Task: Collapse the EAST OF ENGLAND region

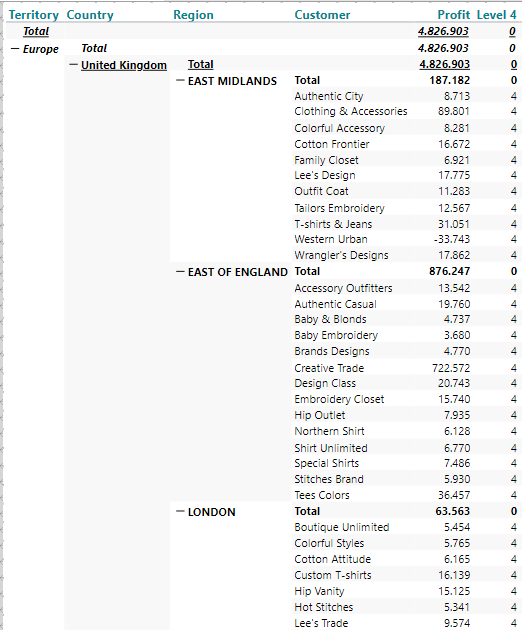Action: (180, 272)
